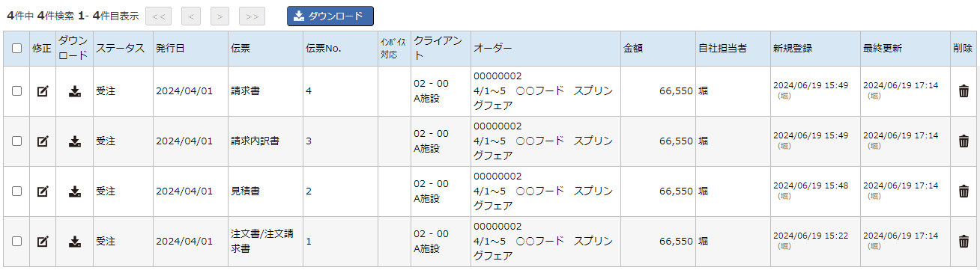Delete the 見積書 row with trash icon
This screenshot has width=980, height=270.
pyautogui.click(x=964, y=191)
